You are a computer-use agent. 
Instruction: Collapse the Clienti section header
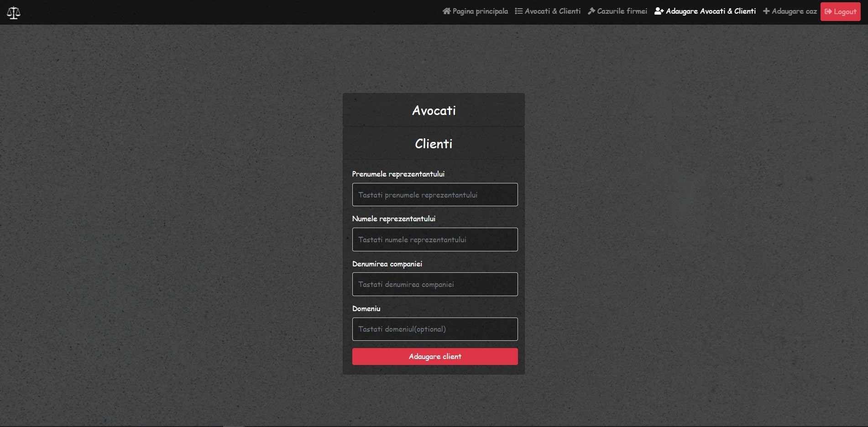point(434,144)
